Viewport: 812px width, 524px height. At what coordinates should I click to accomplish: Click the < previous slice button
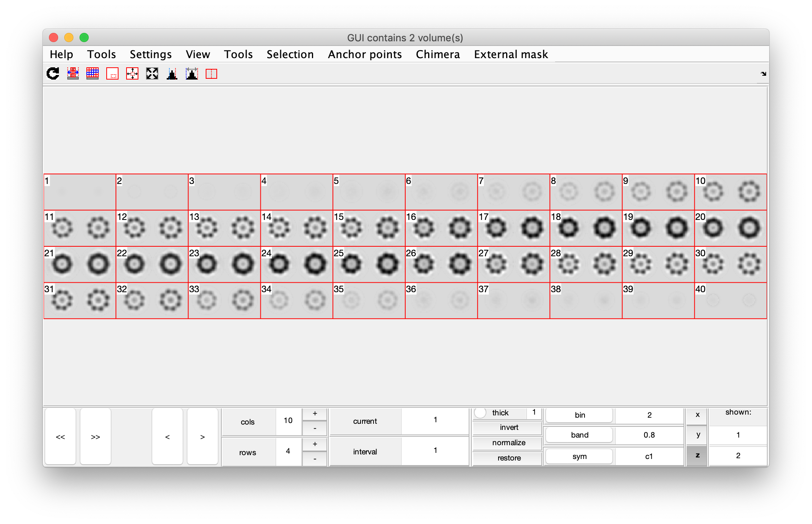tap(167, 437)
